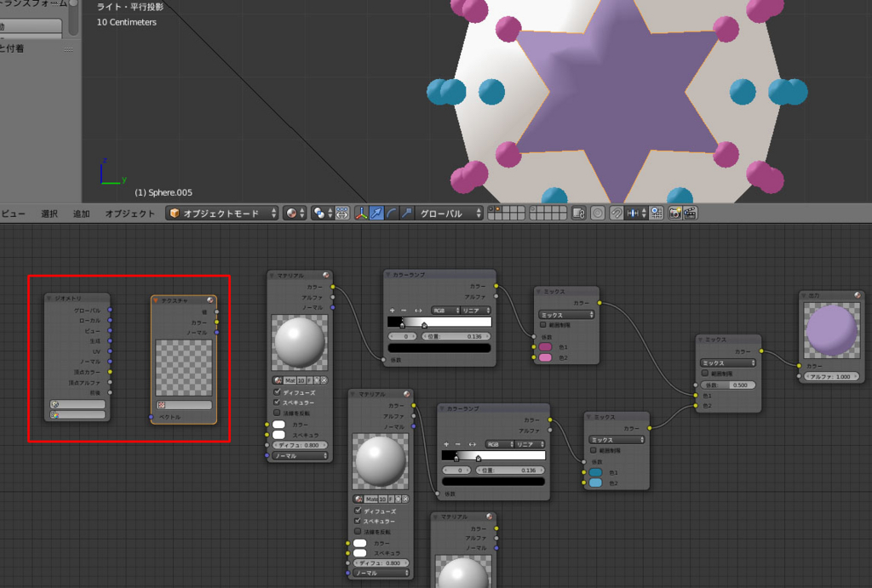Open ミックス blend dropdown on final Mix node

(728, 363)
